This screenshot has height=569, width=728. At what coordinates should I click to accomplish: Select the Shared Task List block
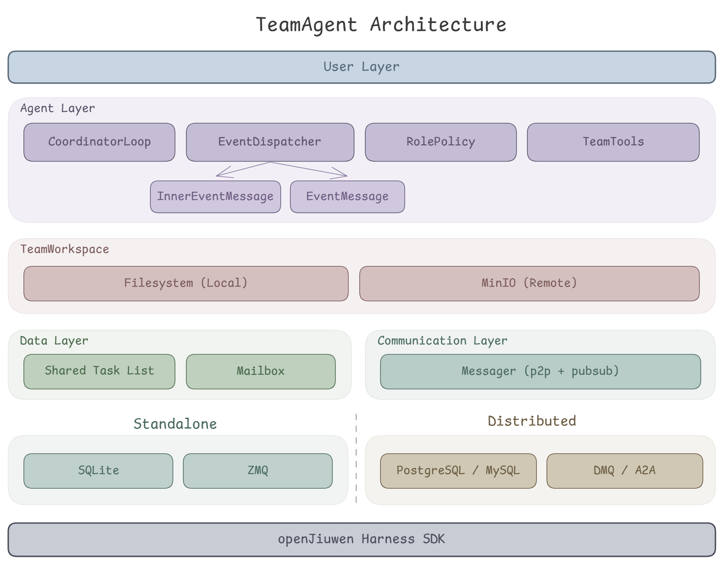tap(99, 372)
